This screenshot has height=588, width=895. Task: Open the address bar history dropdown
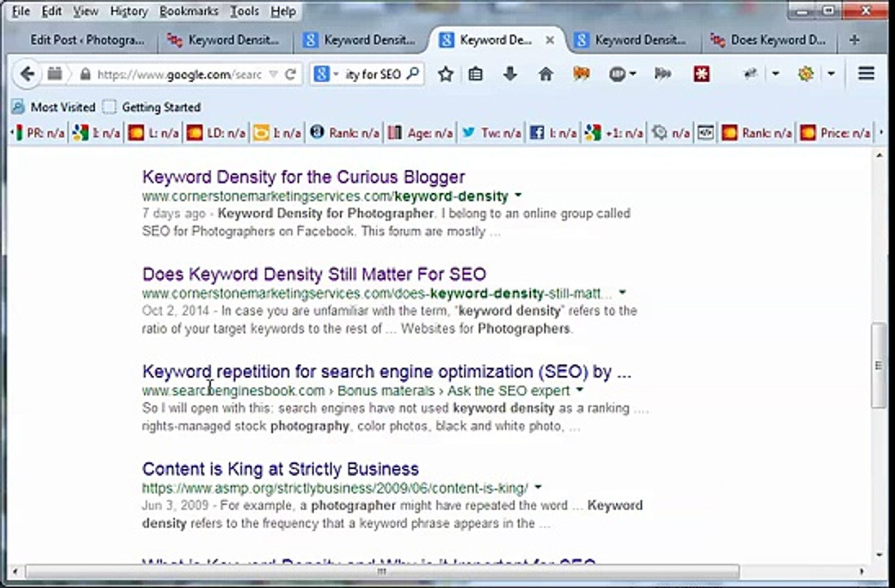(x=274, y=74)
